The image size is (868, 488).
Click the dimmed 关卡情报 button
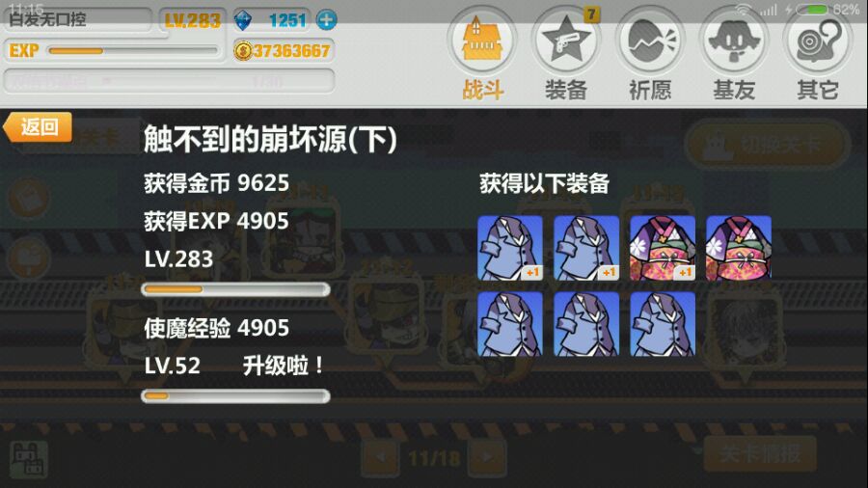pyautogui.click(x=760, y=453)
